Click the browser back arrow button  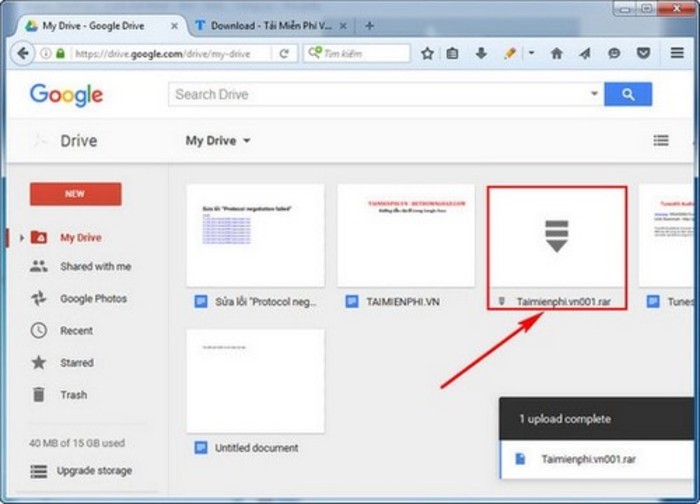click(22, 54)
